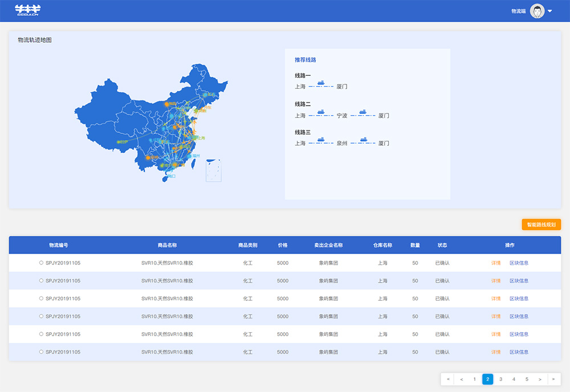
Task: Open 详情 link in first table row
Action: (496, 263)
